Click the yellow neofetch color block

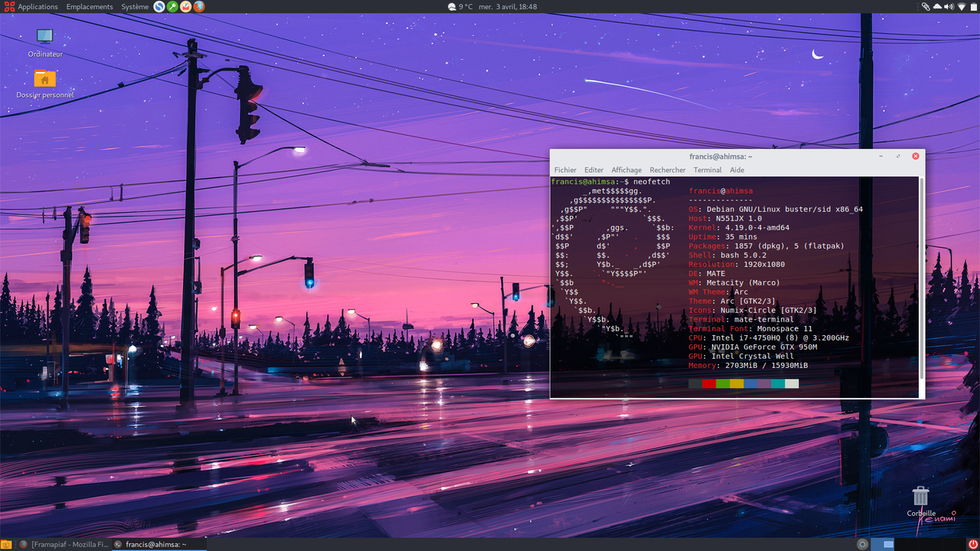click(x=737, y=383)
